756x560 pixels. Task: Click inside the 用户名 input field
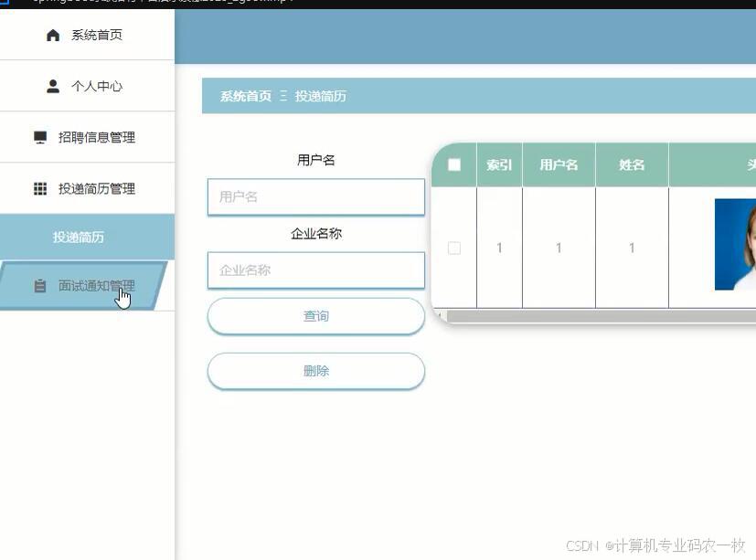pos(316,196)
